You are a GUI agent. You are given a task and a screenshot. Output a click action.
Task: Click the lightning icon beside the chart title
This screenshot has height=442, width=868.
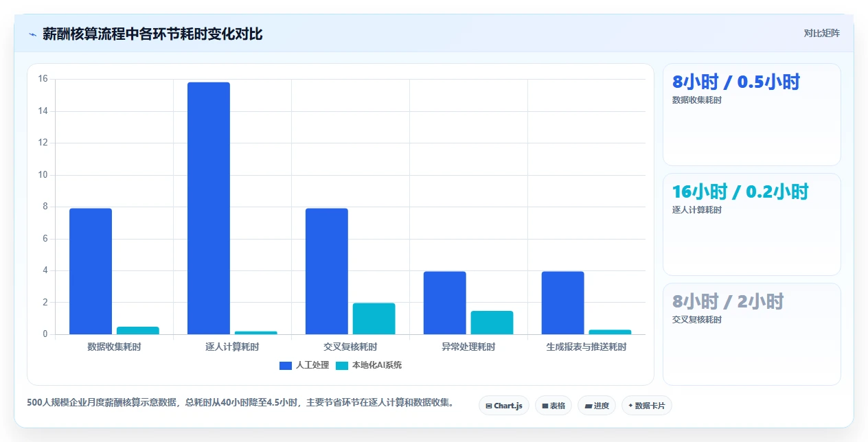tap(32, 34)
